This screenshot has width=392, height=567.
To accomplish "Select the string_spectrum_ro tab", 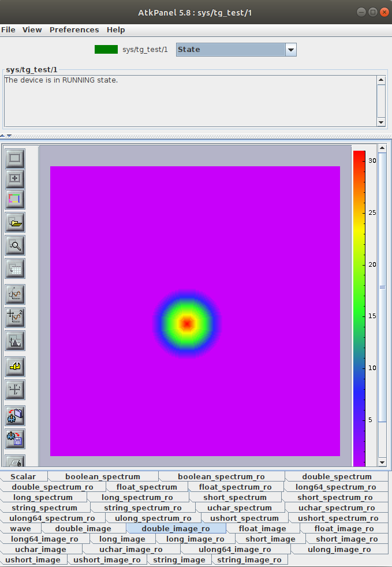I will pyautogui.click(x=143, y=508).
